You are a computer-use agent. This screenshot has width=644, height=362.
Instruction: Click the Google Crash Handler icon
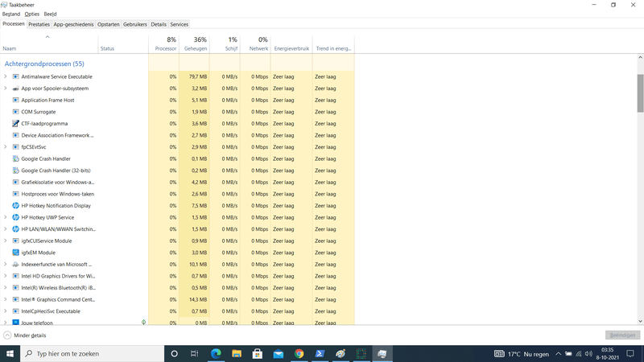tap(15, 158)
